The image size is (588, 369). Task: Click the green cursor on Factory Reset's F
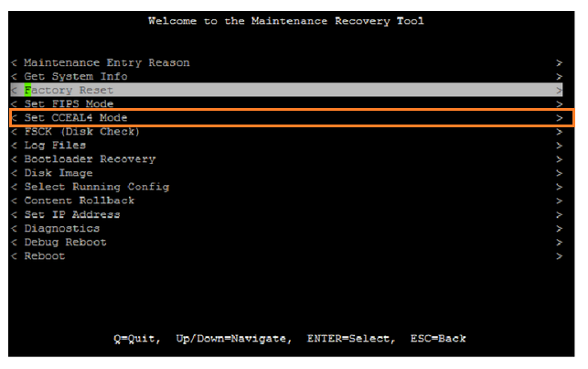[x=27, y=90]
